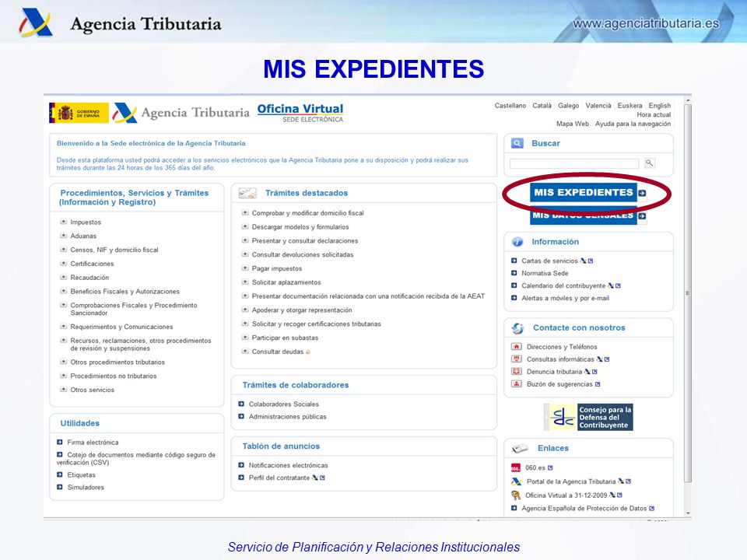Open Participar en subastas
747x560 pixels.
[x=285, y=338]
